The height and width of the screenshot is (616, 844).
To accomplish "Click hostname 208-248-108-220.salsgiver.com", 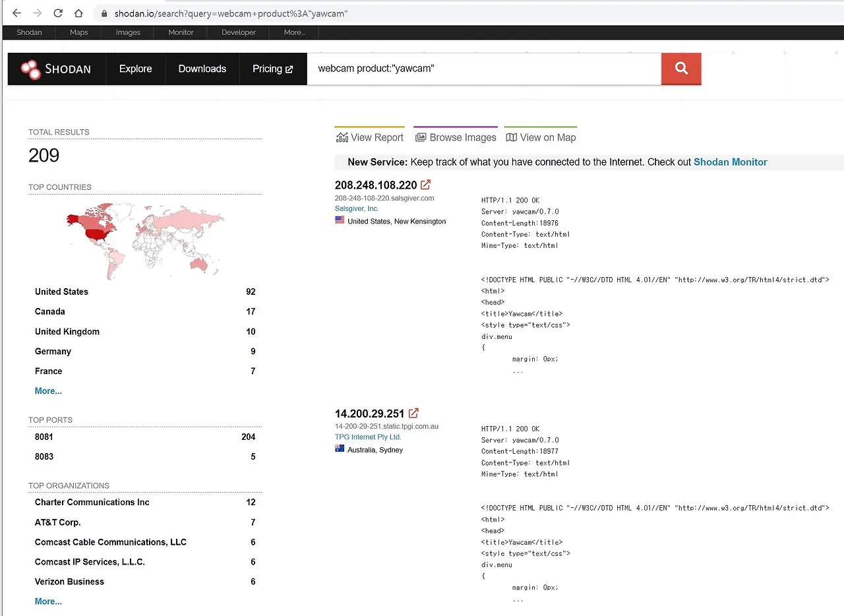I will [384, 198].
